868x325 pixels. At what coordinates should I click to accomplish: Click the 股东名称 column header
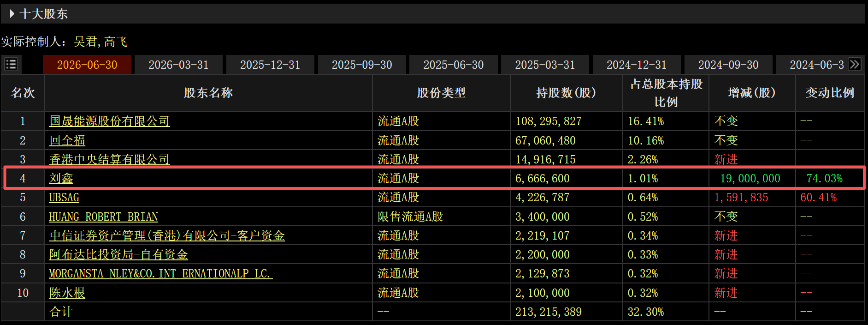(208, 93)
